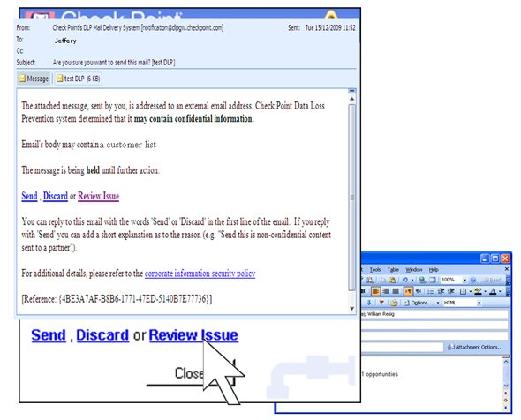Open the HTML message format dropdown

tap(479, 303)
